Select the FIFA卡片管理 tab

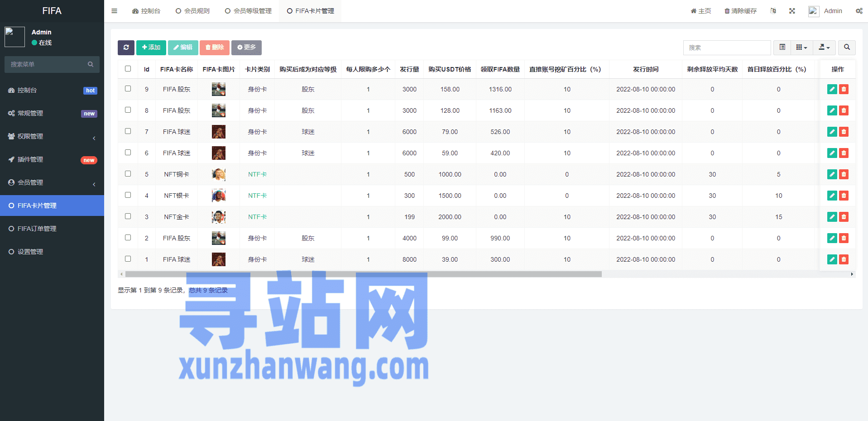pos(311,11)
